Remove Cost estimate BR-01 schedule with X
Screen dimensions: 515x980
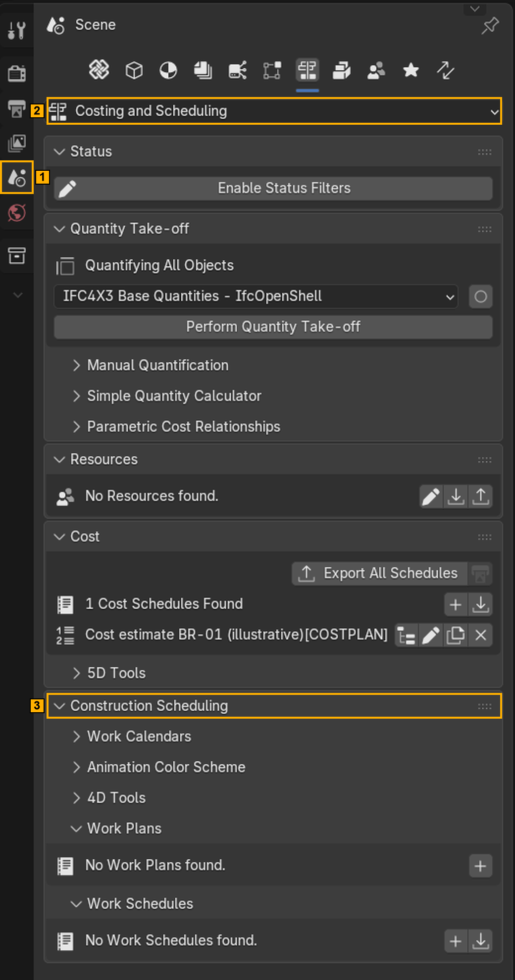coord(480,635)
